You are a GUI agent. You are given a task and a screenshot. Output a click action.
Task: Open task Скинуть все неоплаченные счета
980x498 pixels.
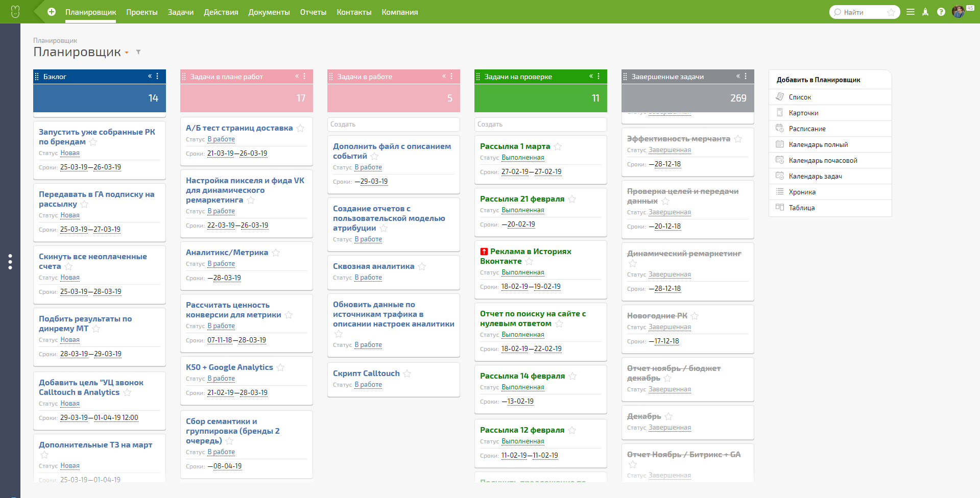pyautogui.click(x=92, y=261)
